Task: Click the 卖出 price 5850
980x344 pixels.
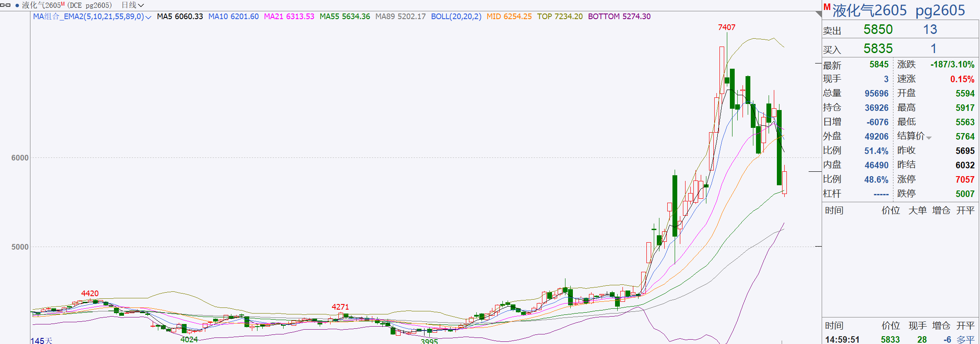Action: tap(878, 30)
